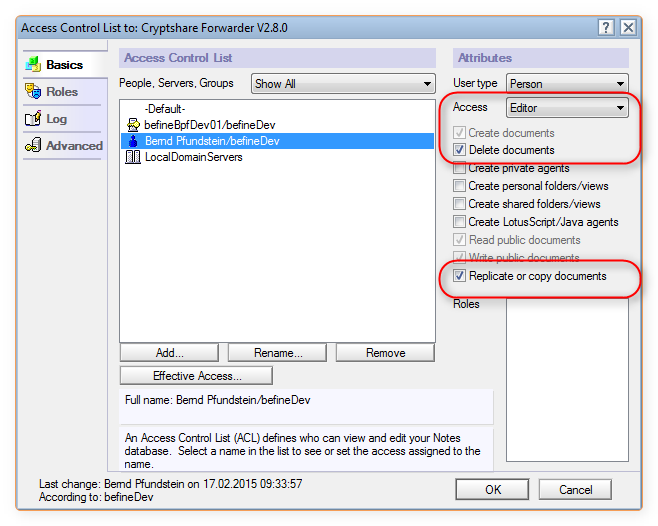Click the help question mark button

coord(606,28)
